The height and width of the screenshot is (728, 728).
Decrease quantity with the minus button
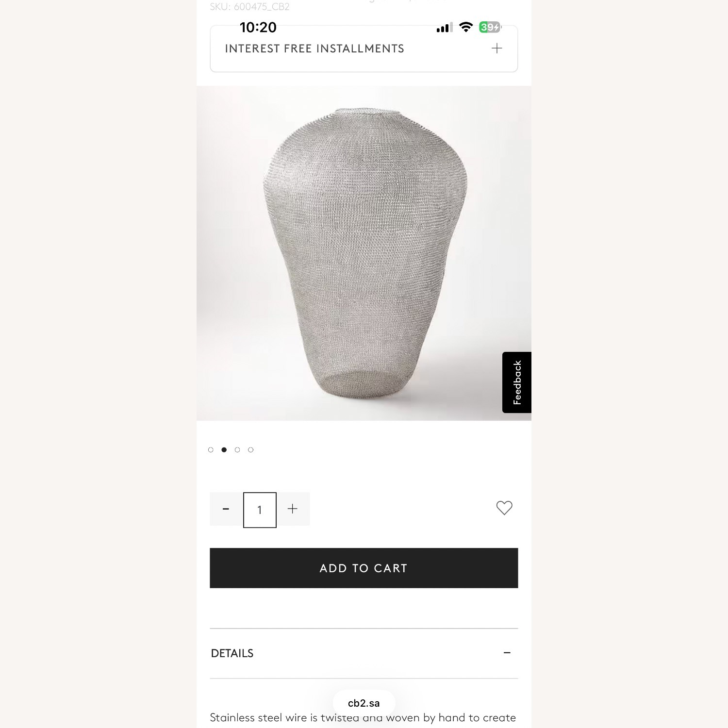point(226,509)
